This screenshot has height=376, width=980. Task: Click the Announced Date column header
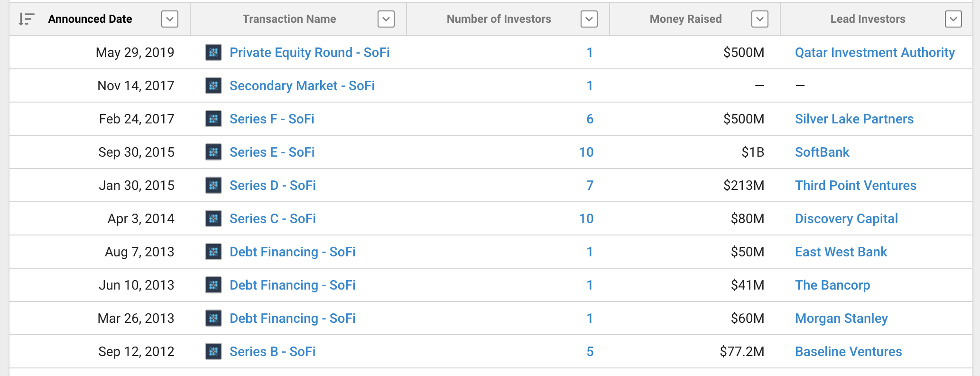90,19
